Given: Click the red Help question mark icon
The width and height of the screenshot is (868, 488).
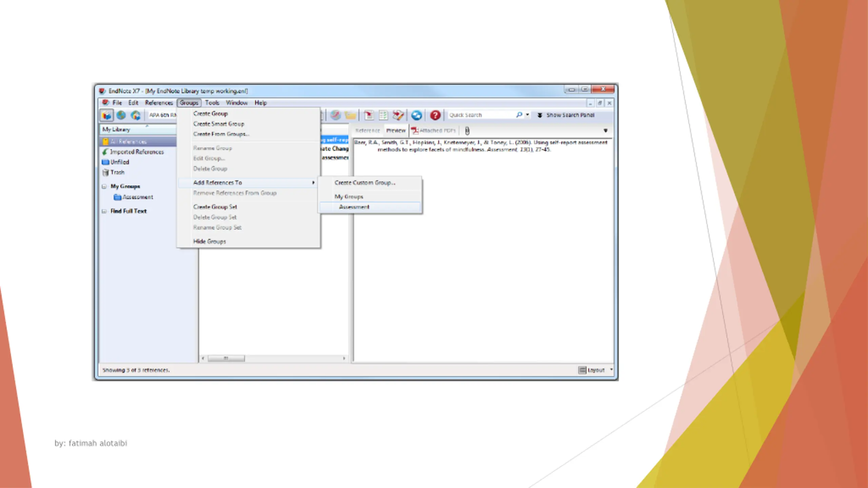Looking at the screenshot, I should [435, 115].
